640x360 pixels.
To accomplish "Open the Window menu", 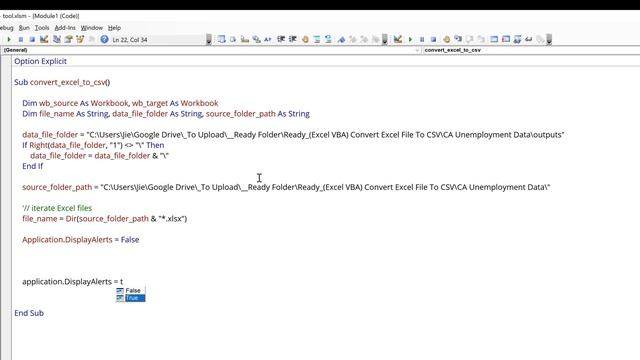I will coord(91,28).
